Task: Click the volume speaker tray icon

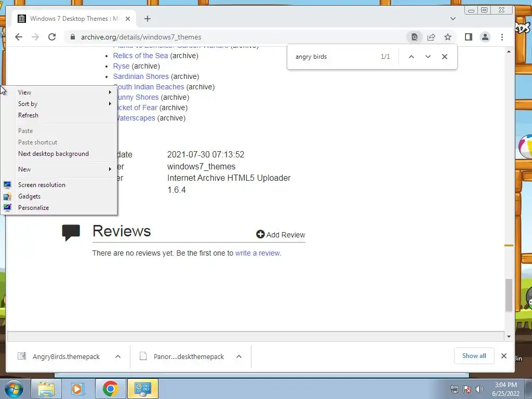Action: [480, 389]
